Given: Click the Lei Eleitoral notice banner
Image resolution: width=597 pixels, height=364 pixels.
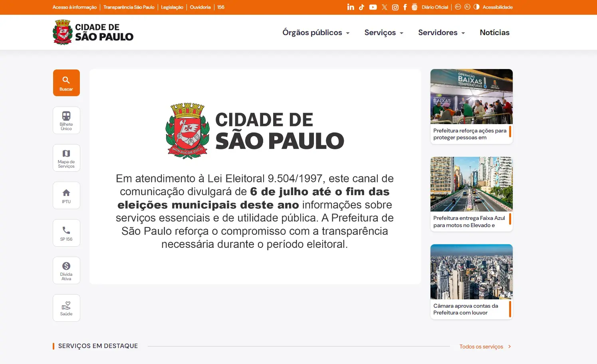Looking at the screenshot, I should click(x=255, y=176).
